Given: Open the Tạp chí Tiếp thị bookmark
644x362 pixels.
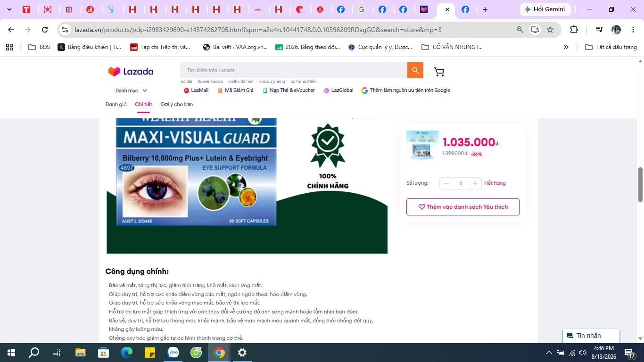Looking at the screenshot, I should click(x=160, y=47).
